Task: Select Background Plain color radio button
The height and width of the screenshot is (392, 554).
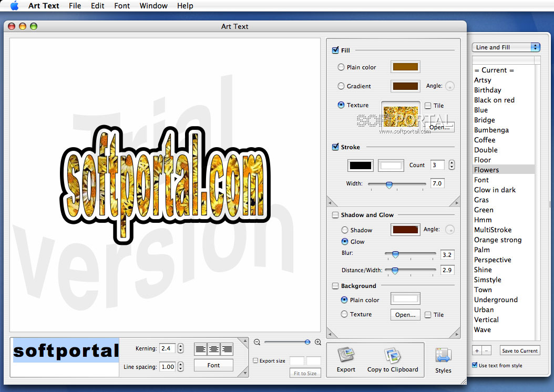Action: (x=344, y=300)
